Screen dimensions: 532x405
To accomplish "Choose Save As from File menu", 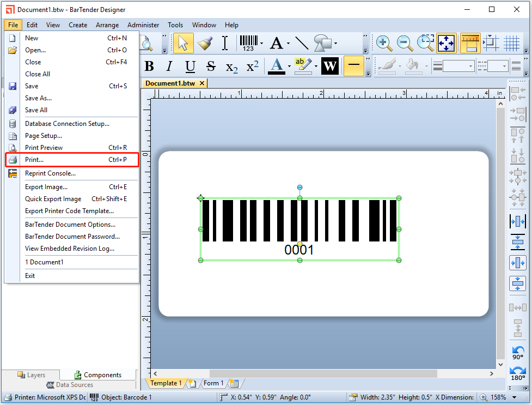I will coord(72,98).
